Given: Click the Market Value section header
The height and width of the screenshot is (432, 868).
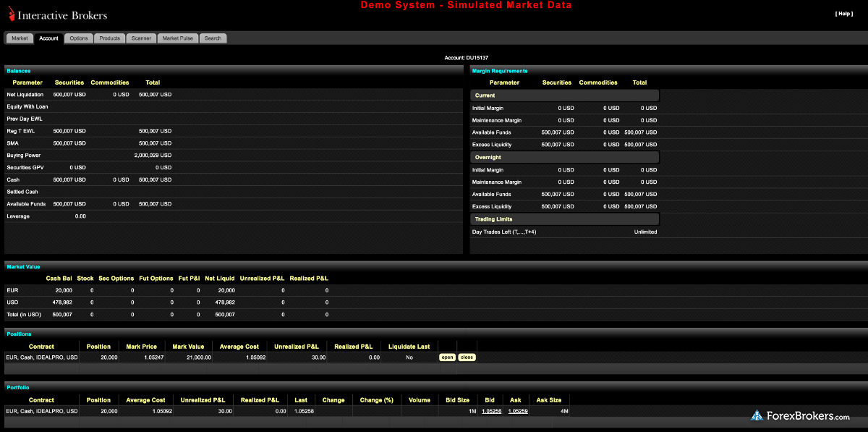Looking at the screenshot, I should point(24,267).
